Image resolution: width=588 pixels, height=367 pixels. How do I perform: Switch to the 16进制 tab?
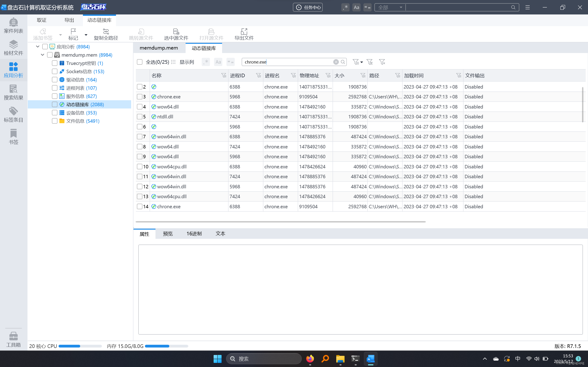click(x=194, y=234)
